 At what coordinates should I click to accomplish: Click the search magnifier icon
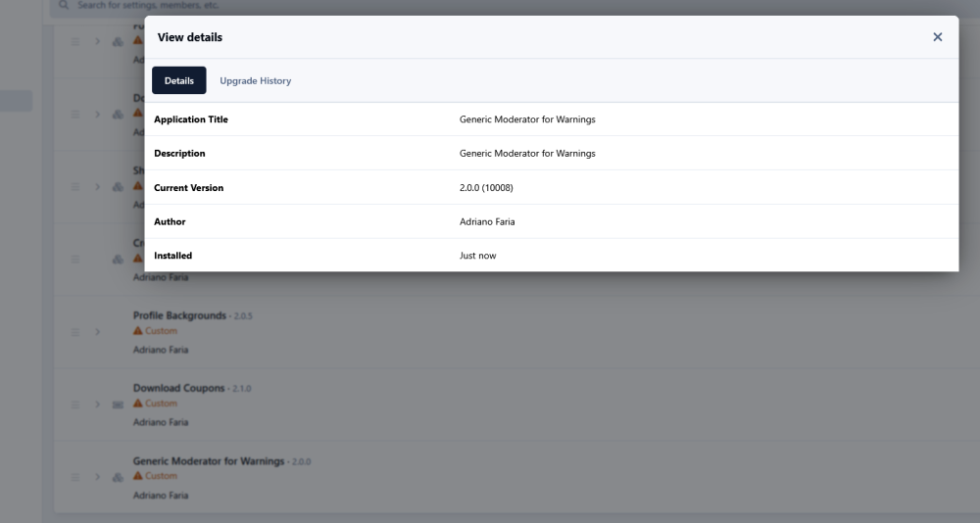coord(63,5)
